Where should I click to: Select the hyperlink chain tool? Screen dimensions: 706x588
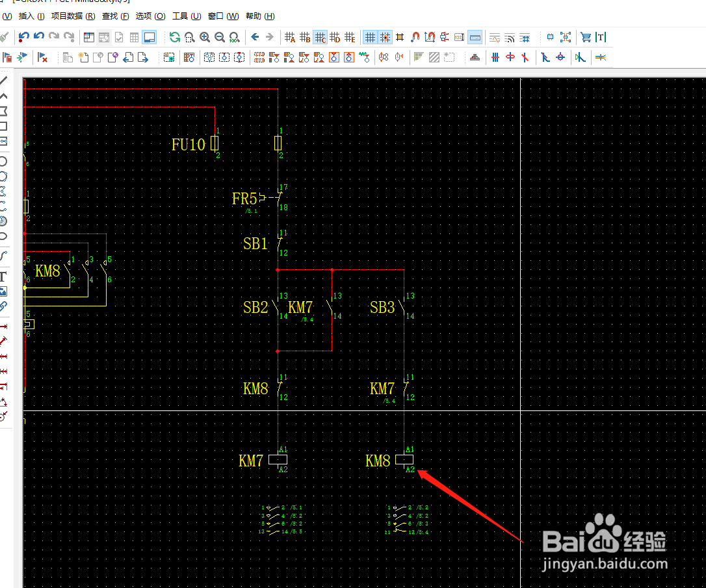pos(4,306)
